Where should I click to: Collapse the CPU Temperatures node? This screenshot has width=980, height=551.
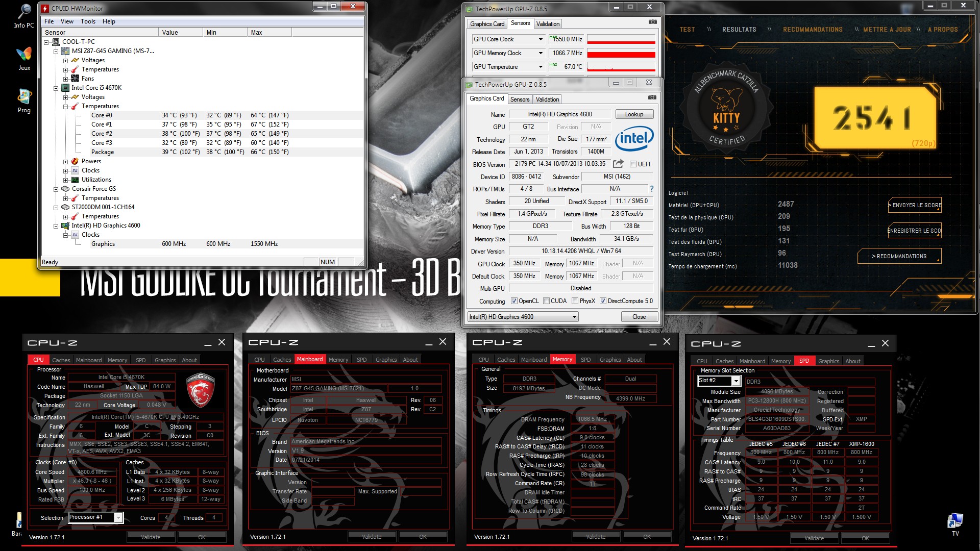click(65, 106)
